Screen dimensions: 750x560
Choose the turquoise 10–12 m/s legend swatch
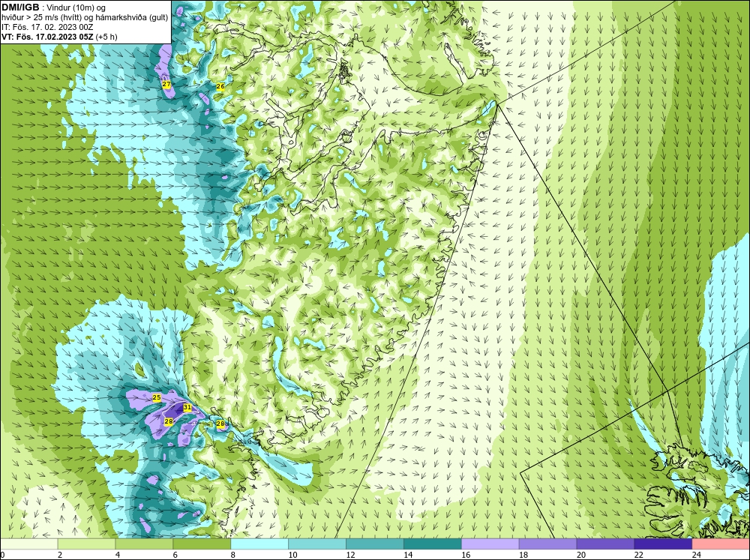[x=317, y=544]
